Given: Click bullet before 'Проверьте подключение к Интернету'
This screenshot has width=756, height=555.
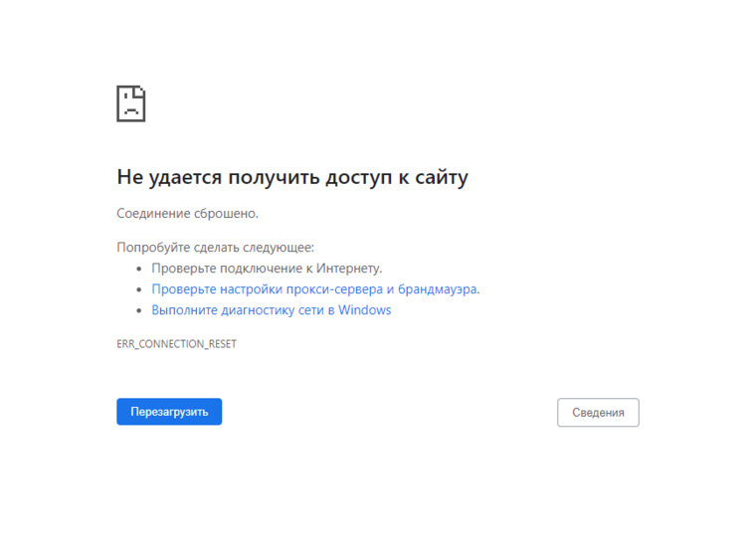Looking at the screenshot, I should pyautogui.click(x=139, y=269).
